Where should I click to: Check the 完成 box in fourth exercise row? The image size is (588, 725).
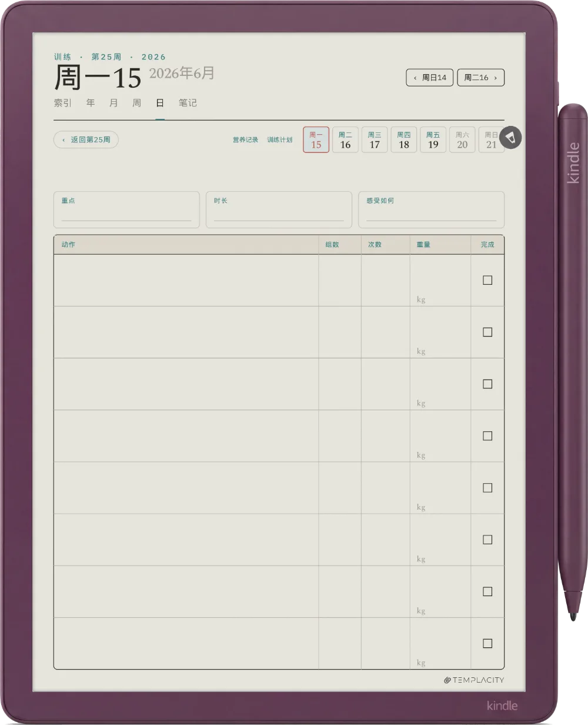click(487, 436)
